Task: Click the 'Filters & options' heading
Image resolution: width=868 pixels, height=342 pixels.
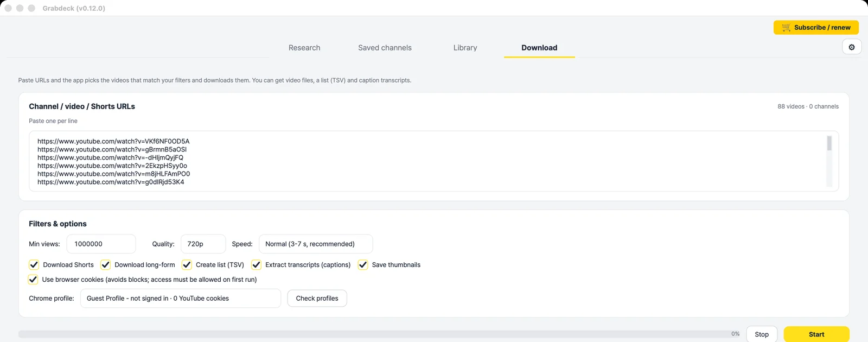Action: tap(58, 224)
